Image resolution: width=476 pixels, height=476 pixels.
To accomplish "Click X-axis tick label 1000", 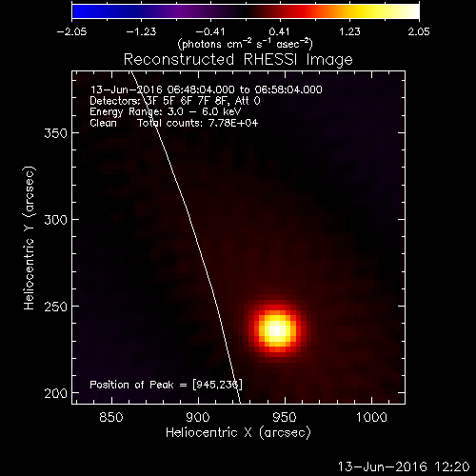I will pos(371,417).
